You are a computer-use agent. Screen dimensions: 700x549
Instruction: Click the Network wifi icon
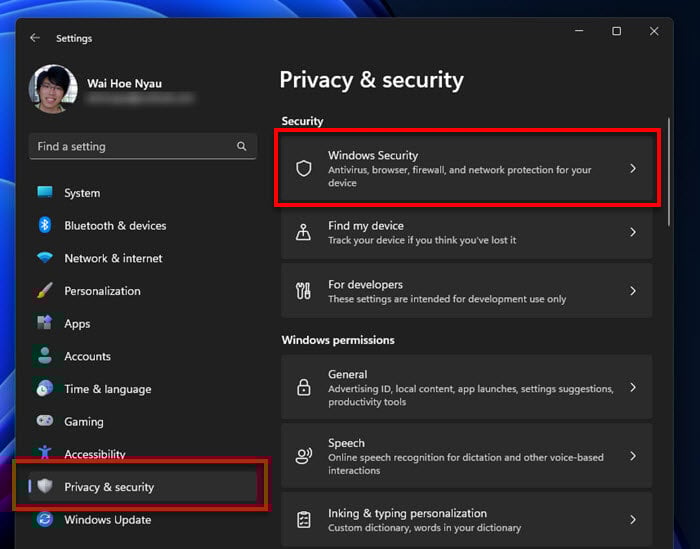point(45,258)
